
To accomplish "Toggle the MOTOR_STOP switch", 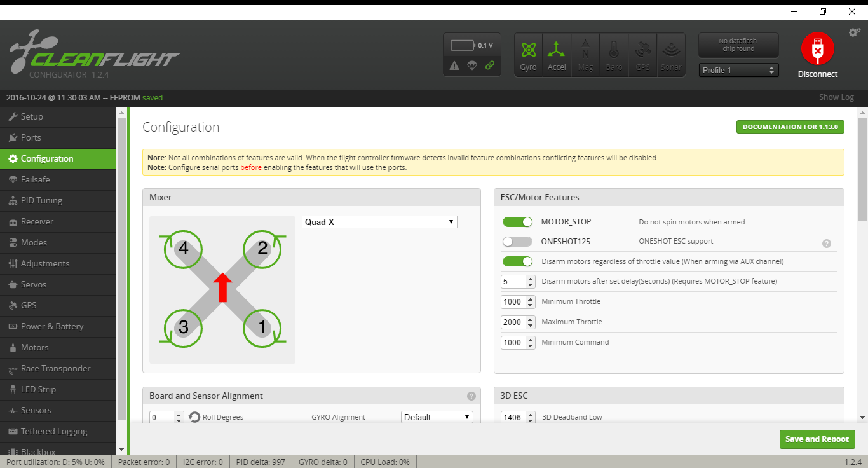I will (517, 222).
